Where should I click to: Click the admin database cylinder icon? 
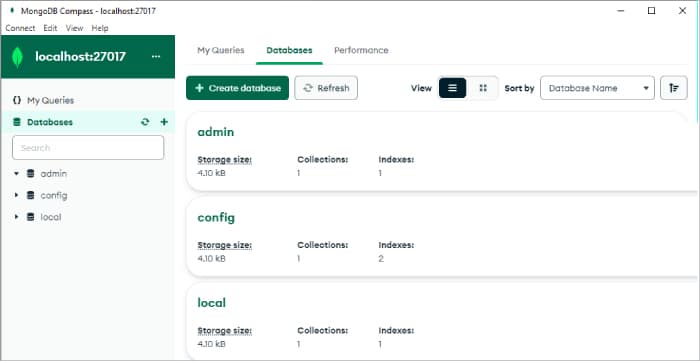[30, 174]
